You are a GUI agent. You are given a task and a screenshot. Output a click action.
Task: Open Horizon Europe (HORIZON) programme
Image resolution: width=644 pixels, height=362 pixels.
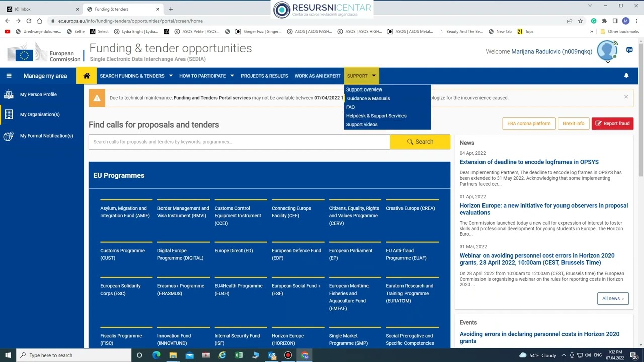(x=288, y=339)
